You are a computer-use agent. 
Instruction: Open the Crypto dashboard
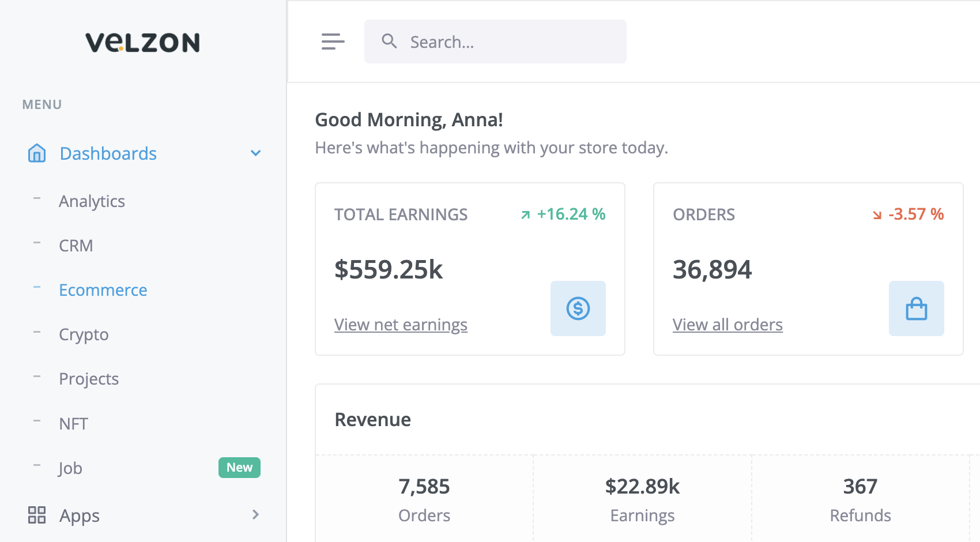83,334
